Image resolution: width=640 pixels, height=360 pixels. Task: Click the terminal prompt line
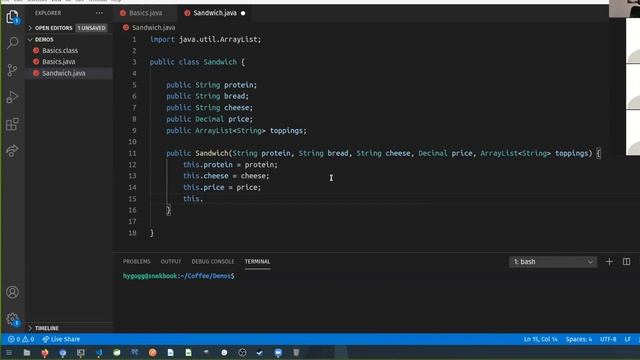(179, 276)
